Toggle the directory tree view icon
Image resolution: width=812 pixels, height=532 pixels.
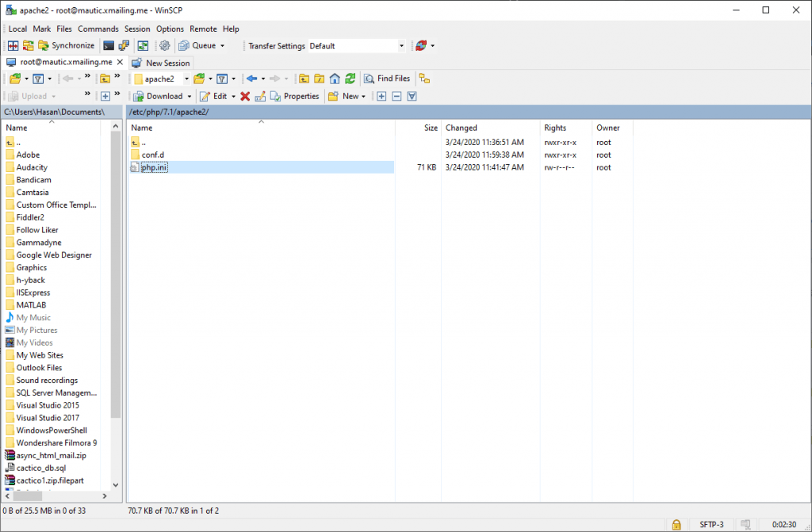[x=424, y=78]
